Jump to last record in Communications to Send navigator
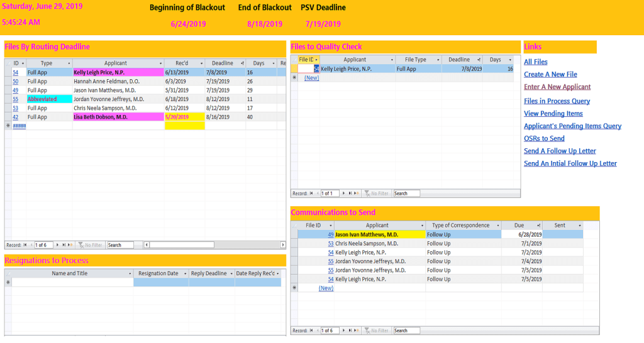 coord(351,330)
